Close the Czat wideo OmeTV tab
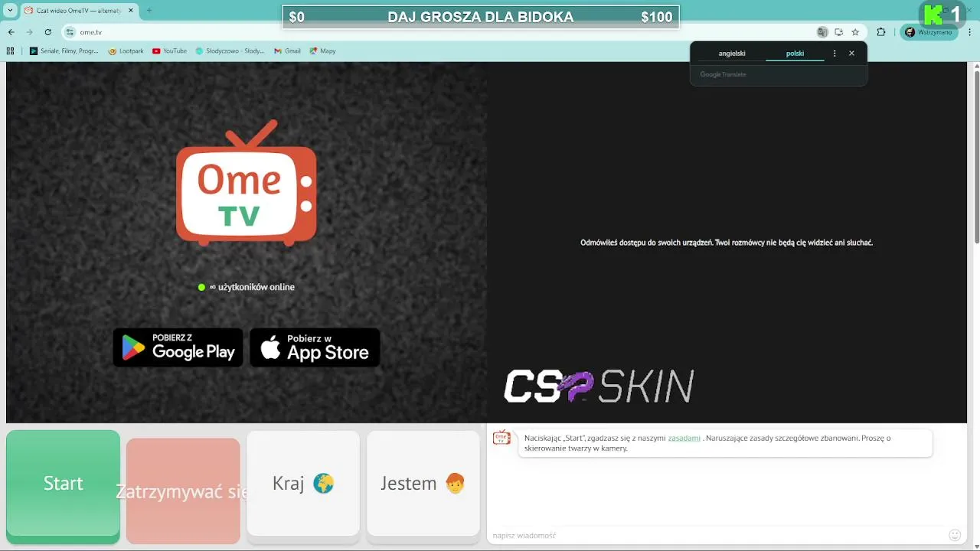The width and height of the screenshot is (980, 551). (131, 11)
